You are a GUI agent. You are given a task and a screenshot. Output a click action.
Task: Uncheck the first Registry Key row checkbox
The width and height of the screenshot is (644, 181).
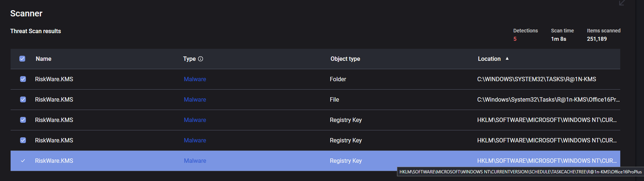coord(23,120)
